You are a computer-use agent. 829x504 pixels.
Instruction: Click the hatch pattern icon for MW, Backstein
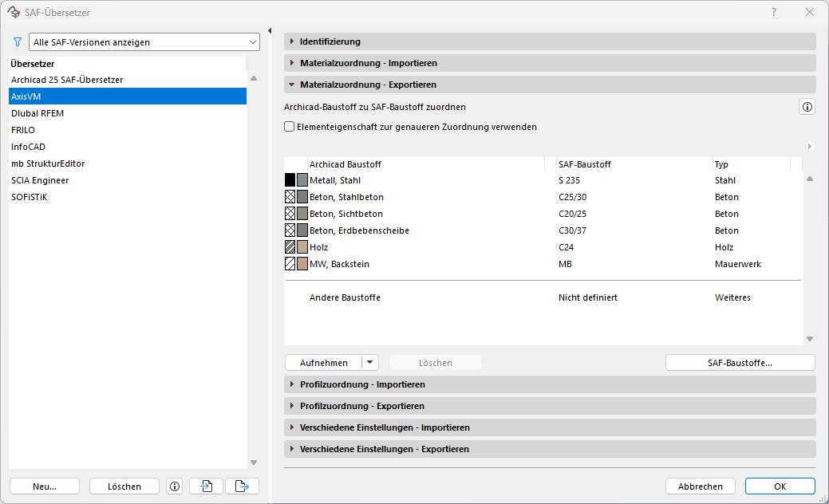pyautogui.click(x=290, y=264)
